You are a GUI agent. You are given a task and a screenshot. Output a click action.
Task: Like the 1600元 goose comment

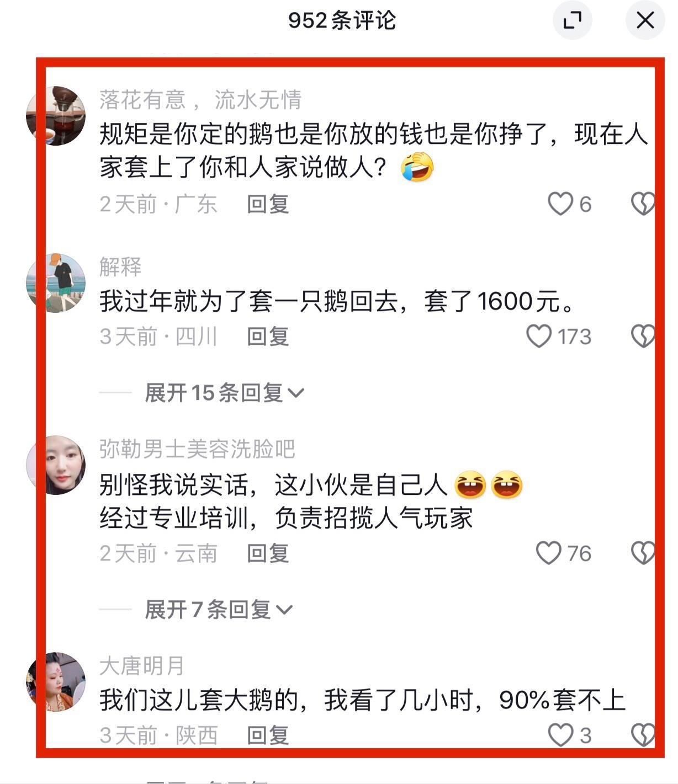(539, 336)
